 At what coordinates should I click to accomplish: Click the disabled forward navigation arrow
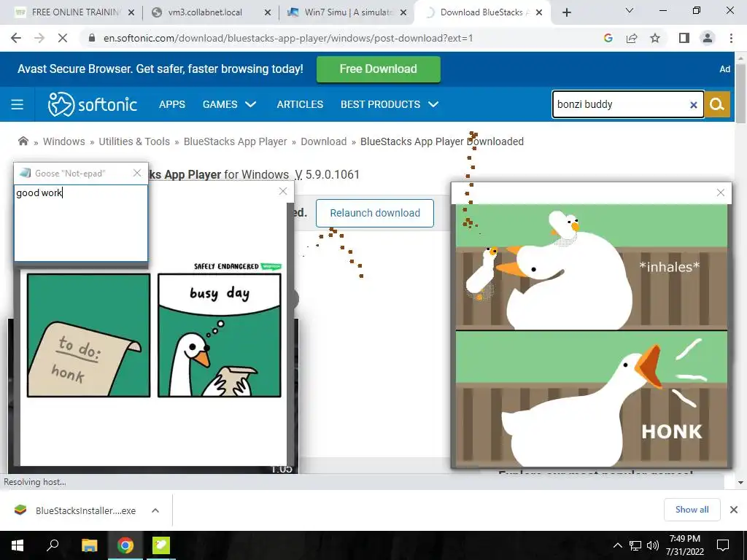39,38
